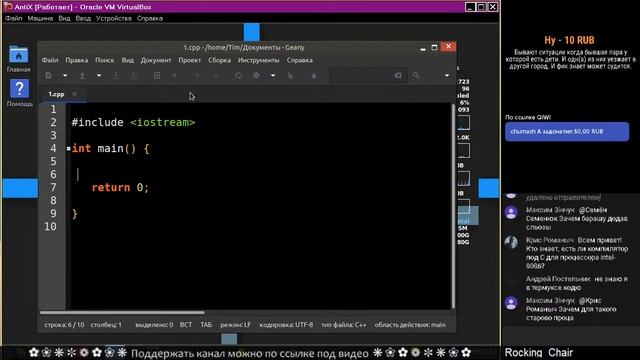This screenshot has width=640, height=360.
Task: Open Geany's Справка menu
Action: click(x=300, y=60)
